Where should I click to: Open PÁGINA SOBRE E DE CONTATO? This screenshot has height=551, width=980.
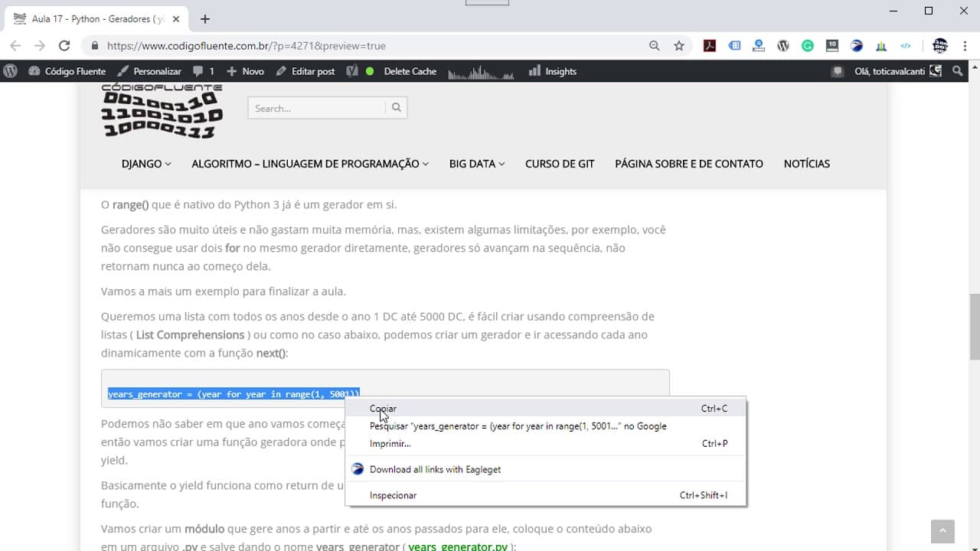pos(689,164)
